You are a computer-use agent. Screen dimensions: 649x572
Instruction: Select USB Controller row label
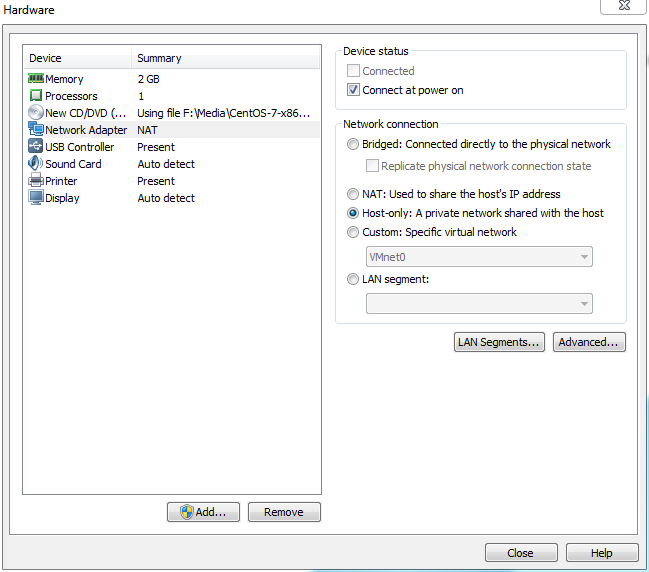click(x=79, y=147)
